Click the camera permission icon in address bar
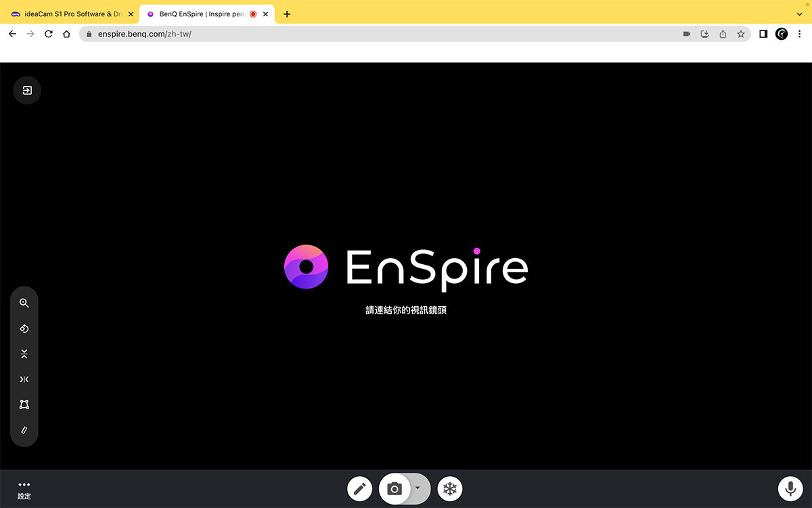The height and width of the screenshot is (508, 812). click(686, 34)
